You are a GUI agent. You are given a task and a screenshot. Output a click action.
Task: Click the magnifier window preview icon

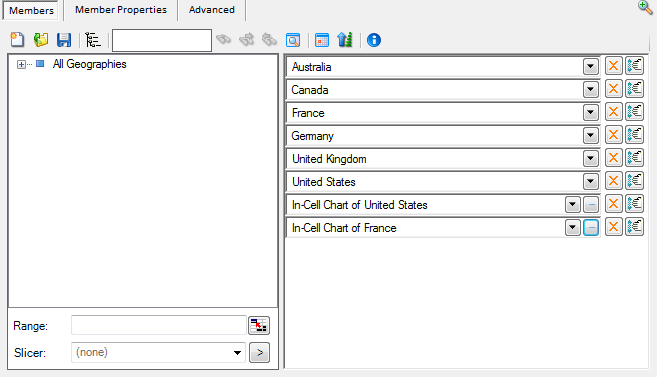[293, 40]
